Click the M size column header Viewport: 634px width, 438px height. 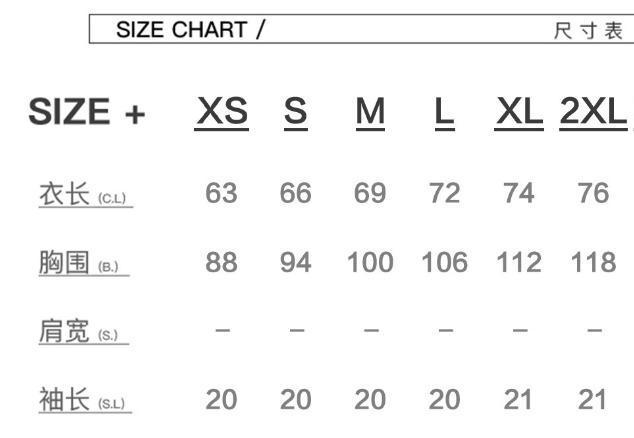[x=370, y=112]
